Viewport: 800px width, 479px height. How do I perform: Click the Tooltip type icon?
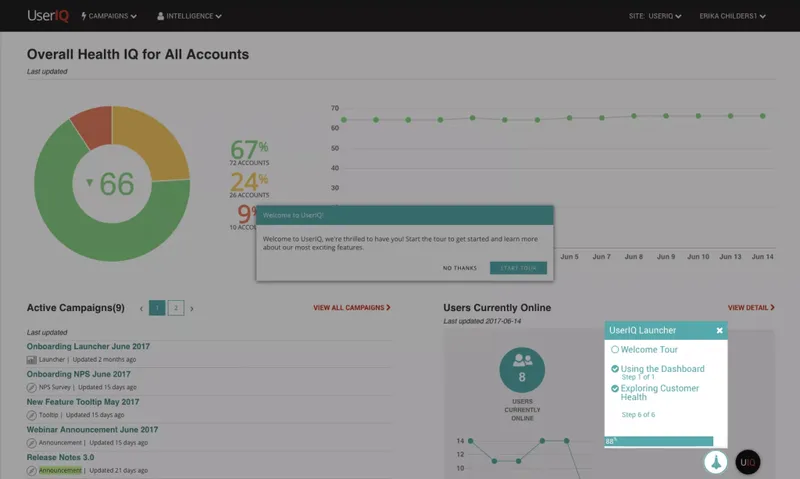[32, 415]
